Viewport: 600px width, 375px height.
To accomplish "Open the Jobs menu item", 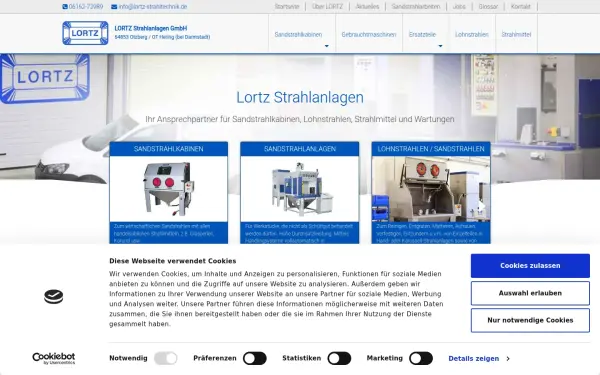I will pyautogui.click(x=459, y=7).
